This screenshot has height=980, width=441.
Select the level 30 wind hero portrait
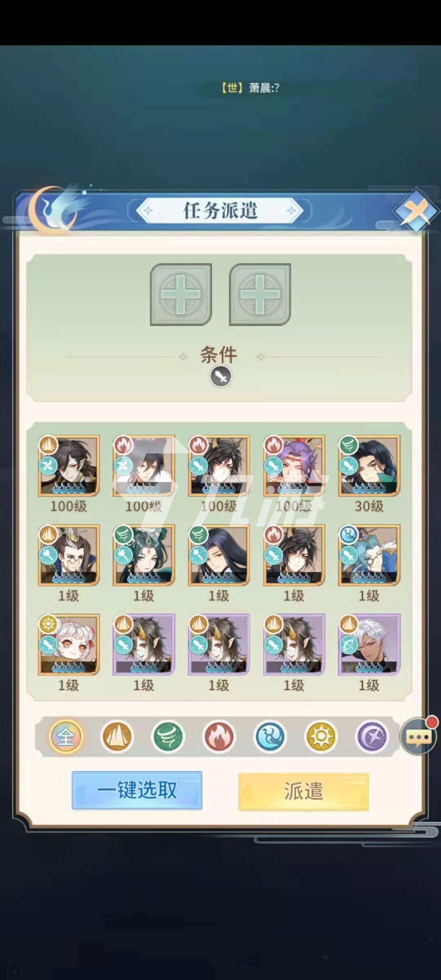click(369, 466)
